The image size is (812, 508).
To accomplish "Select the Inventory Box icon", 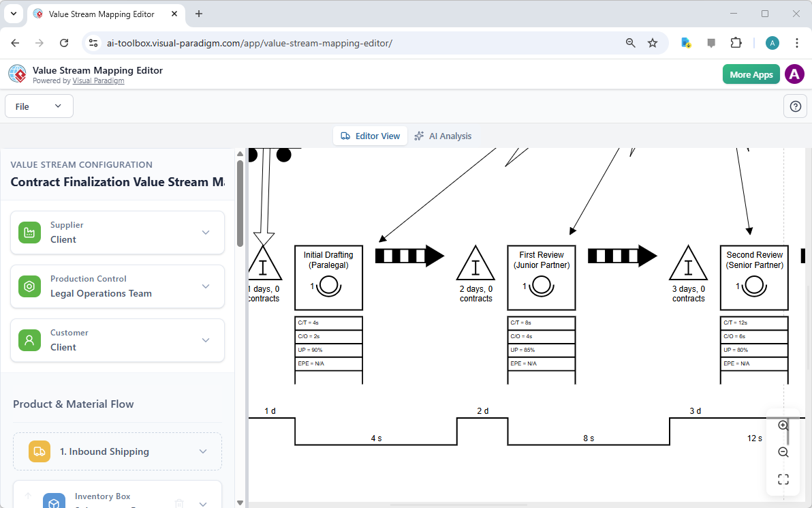I will tap(54, 500).
